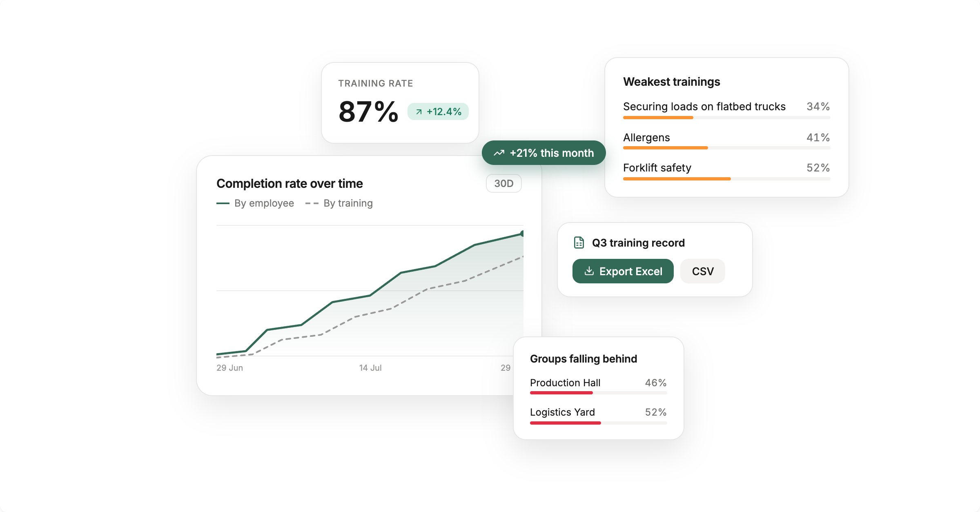The height and width of the screenshot is (512, 980).
Task: Choose the CSV export option
Action: [x=703, y=271]
